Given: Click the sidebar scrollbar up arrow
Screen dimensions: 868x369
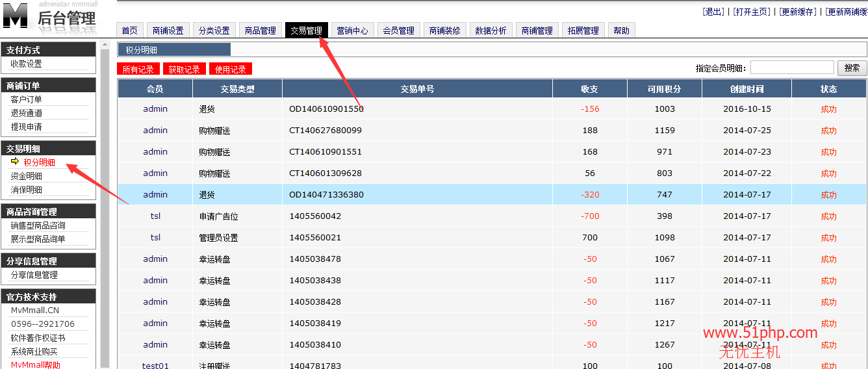Looking at the screenshot, I should 105,45.
